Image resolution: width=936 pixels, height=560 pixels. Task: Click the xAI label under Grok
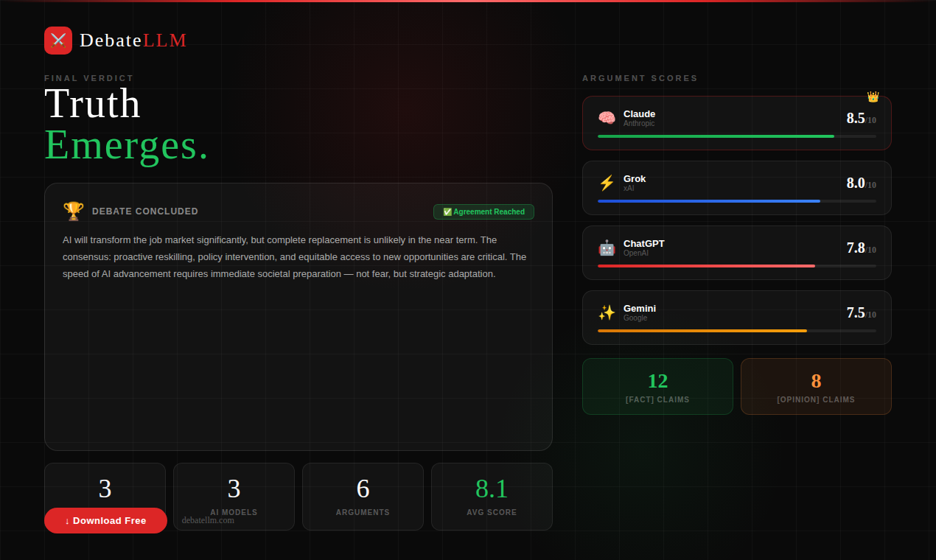pos(629,189)
